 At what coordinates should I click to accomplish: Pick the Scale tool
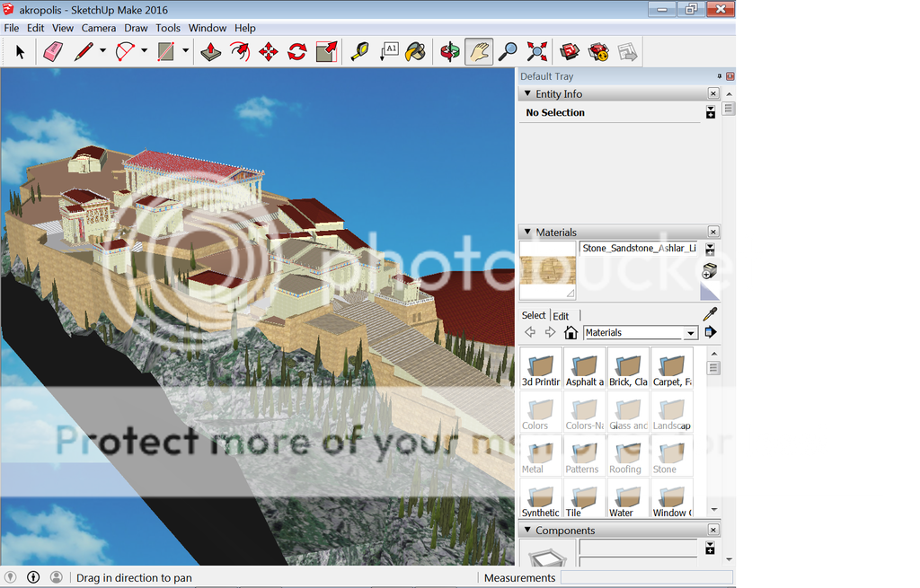(326, 52)
